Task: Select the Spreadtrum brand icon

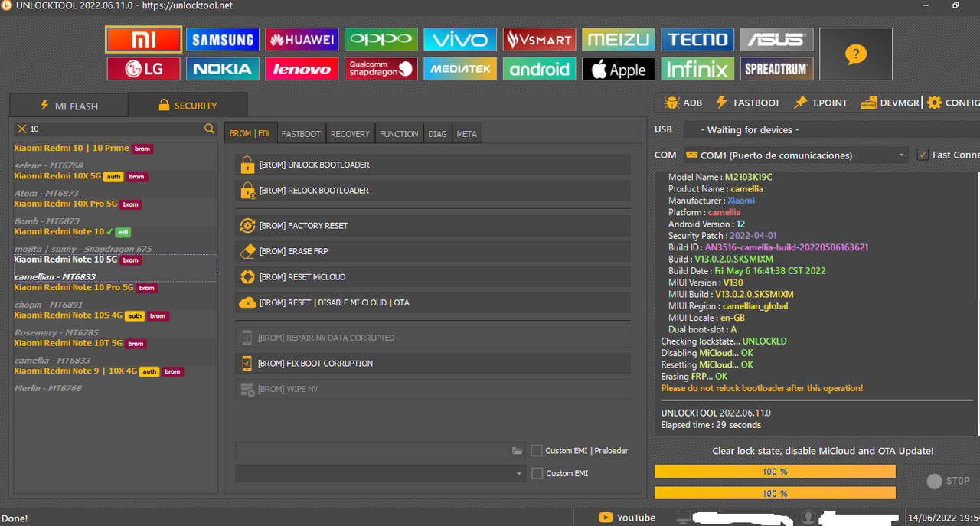Action: click(x=776, y=69)
